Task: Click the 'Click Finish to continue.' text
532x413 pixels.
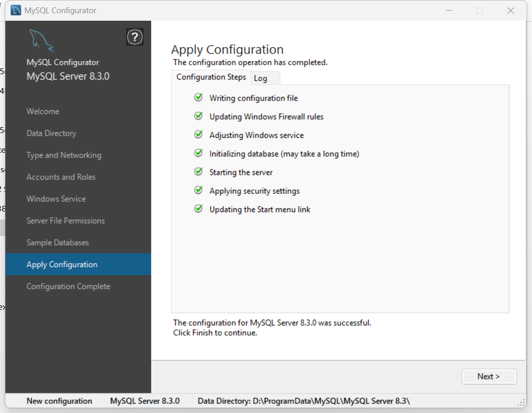Action: pos(215,333)
